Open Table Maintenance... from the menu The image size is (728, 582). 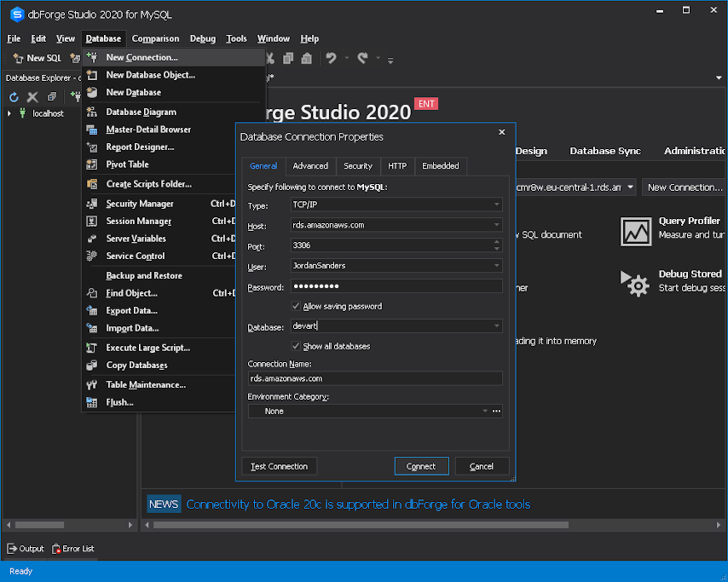click(160, 385)
